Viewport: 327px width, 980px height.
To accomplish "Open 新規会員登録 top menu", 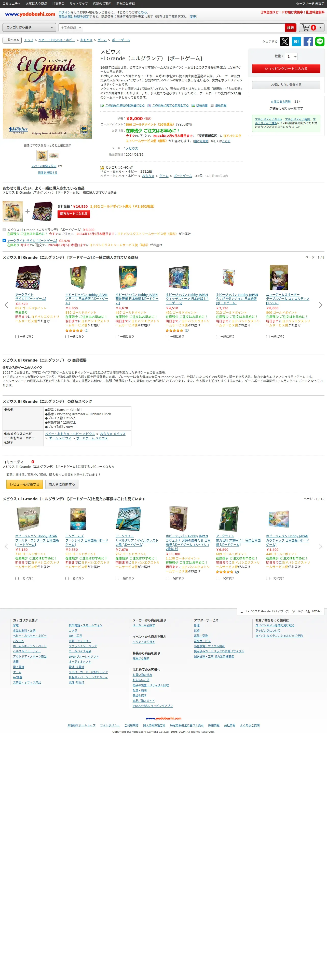I will click(x=126, y=3).
